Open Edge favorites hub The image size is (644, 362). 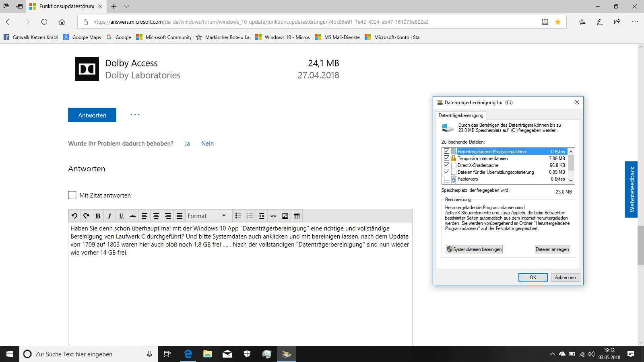[582, 22]
